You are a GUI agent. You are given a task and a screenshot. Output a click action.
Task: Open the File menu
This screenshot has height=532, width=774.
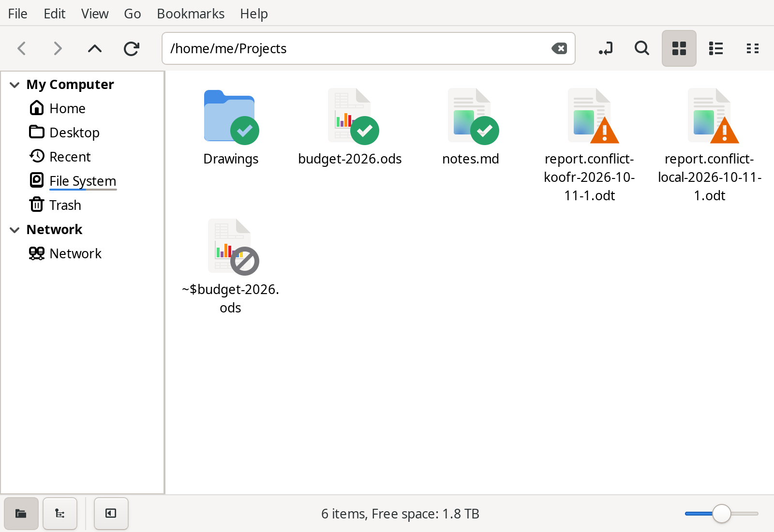tap(18, 14)
